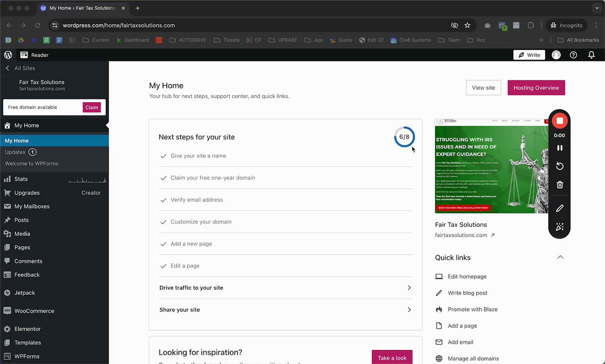Viewport: 605px width, 364px height.
Task: Click the Hosting Overview button
Action: [536, 87]
